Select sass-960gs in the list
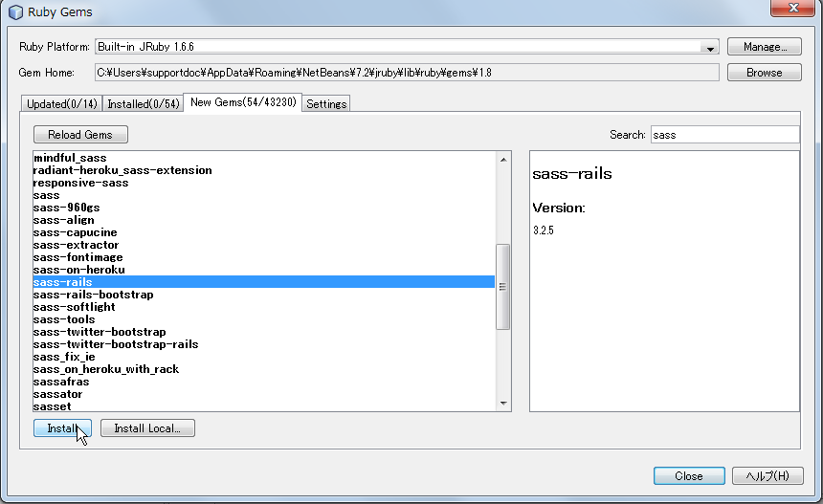The image size is (823, 504). (263, 208)
